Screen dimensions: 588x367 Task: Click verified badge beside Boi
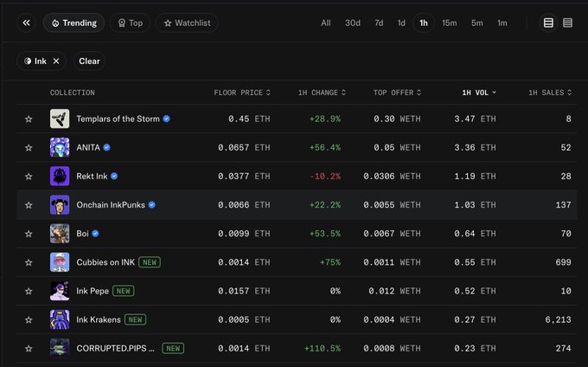click(x=95, y=234)
